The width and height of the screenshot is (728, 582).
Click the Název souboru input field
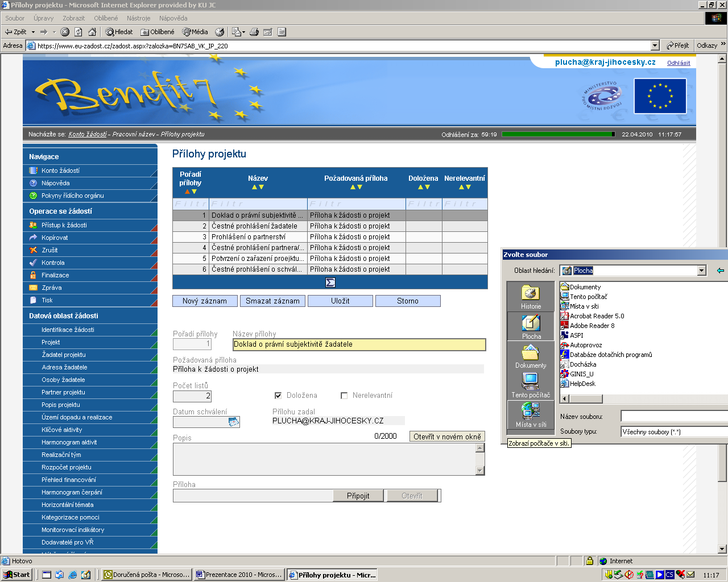point(675,417)
